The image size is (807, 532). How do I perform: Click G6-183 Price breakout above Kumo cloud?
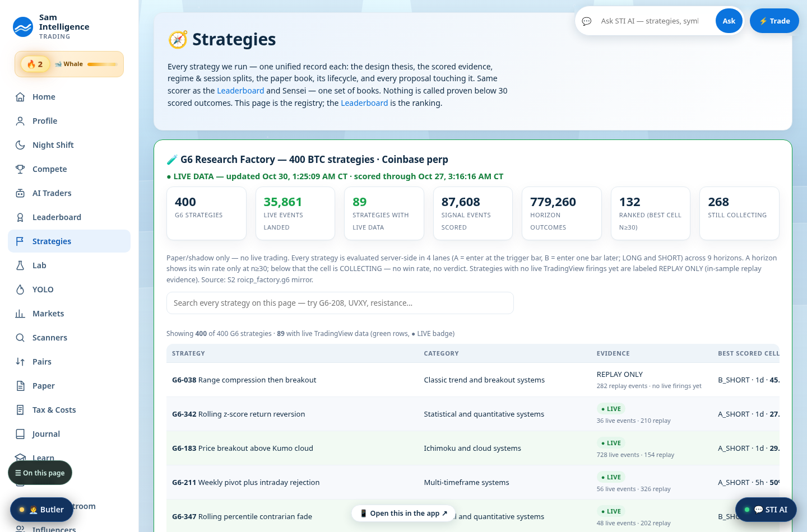tap(243, 448)
